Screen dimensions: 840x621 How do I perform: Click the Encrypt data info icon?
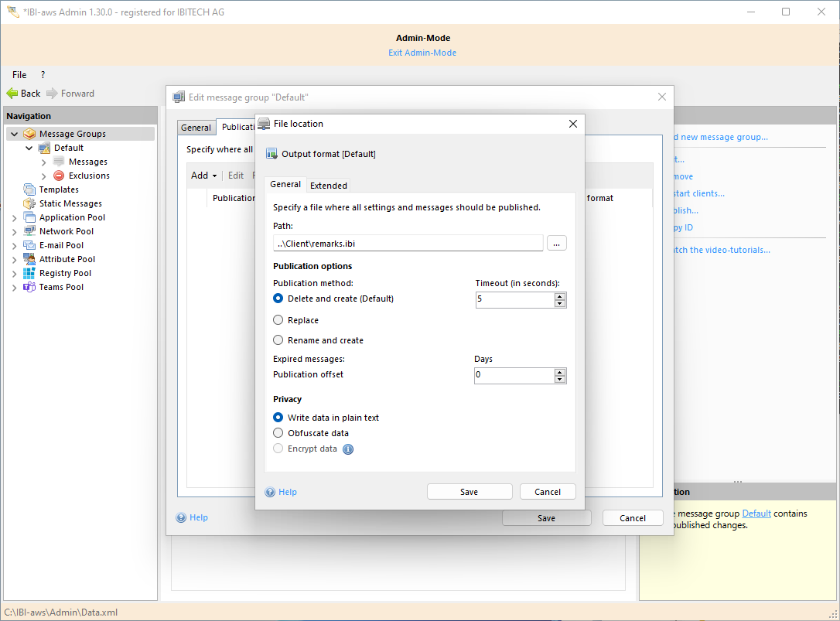click(x=348, y=449)
